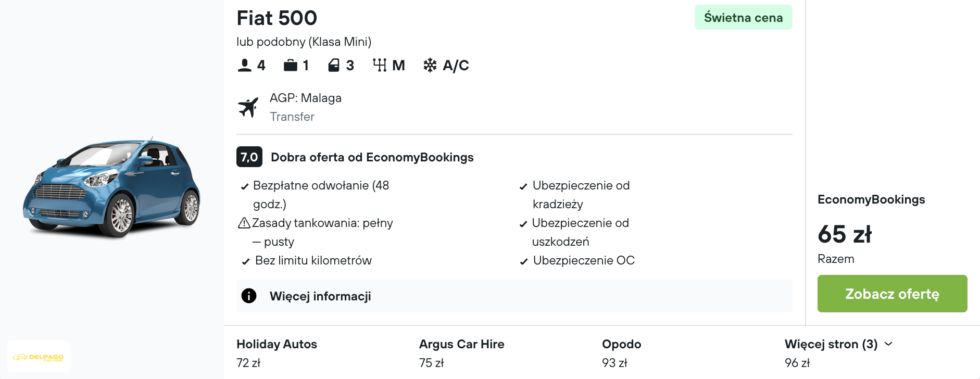Click 'Ubezpieczenie od uszkodzeń' text
Viewport: 980px width, 379px height.
581,232
